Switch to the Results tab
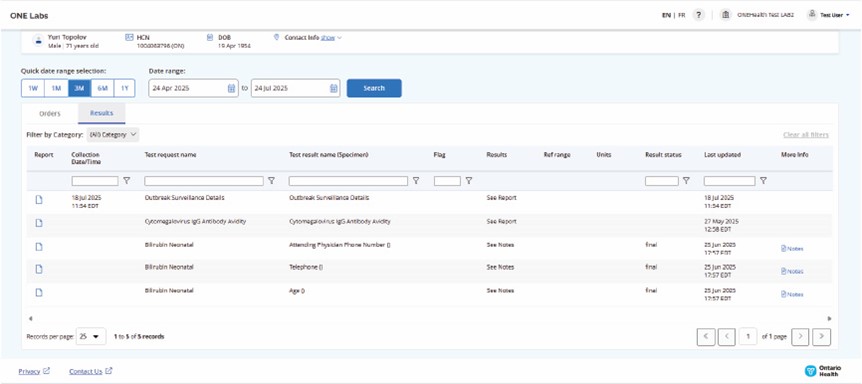 [102, 113]
